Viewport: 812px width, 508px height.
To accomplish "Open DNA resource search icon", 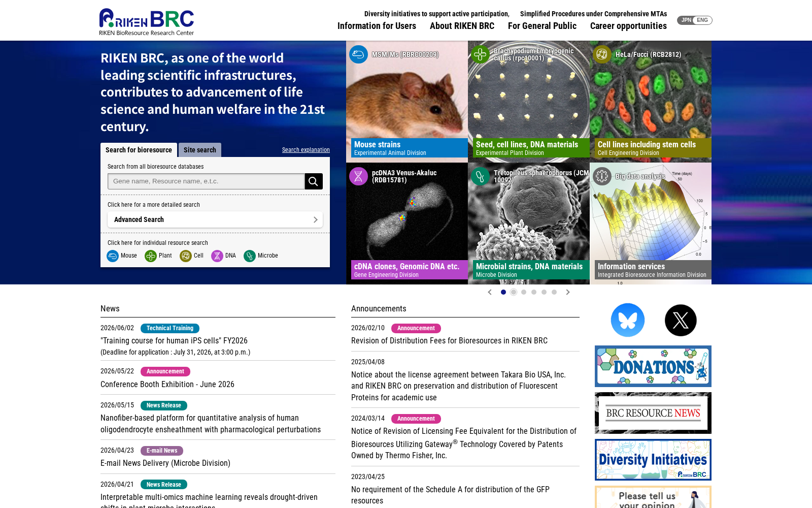I will (x=217, y=256).
